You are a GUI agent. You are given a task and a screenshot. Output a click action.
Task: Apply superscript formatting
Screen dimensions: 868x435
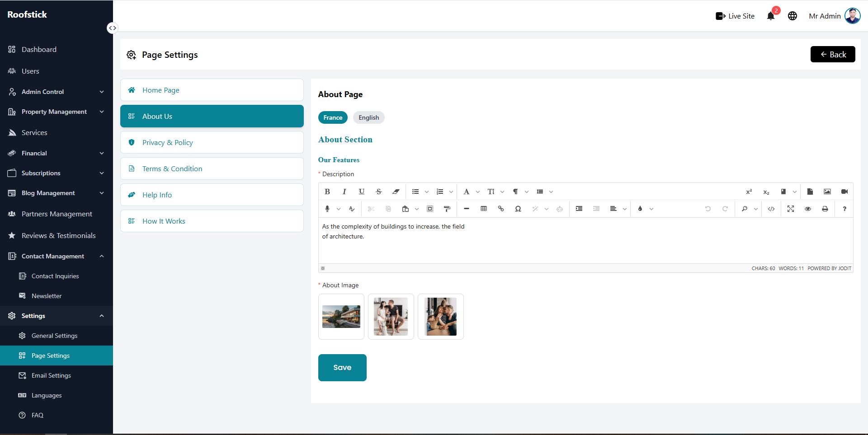click(x=749, y=192)
